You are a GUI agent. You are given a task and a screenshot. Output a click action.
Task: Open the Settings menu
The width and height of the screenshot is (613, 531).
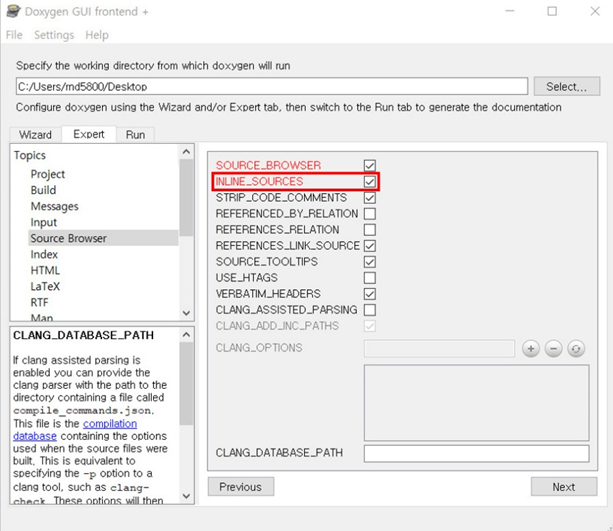[54, 35]
